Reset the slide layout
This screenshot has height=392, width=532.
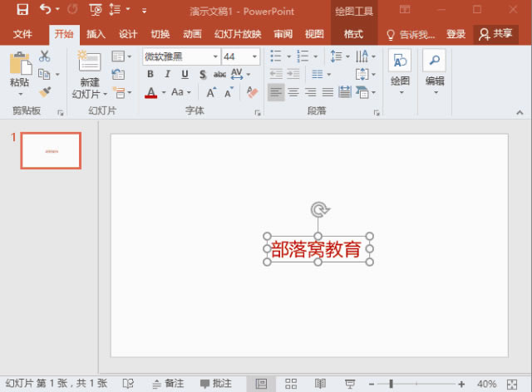pyautogui.click(x=118, y=74)
